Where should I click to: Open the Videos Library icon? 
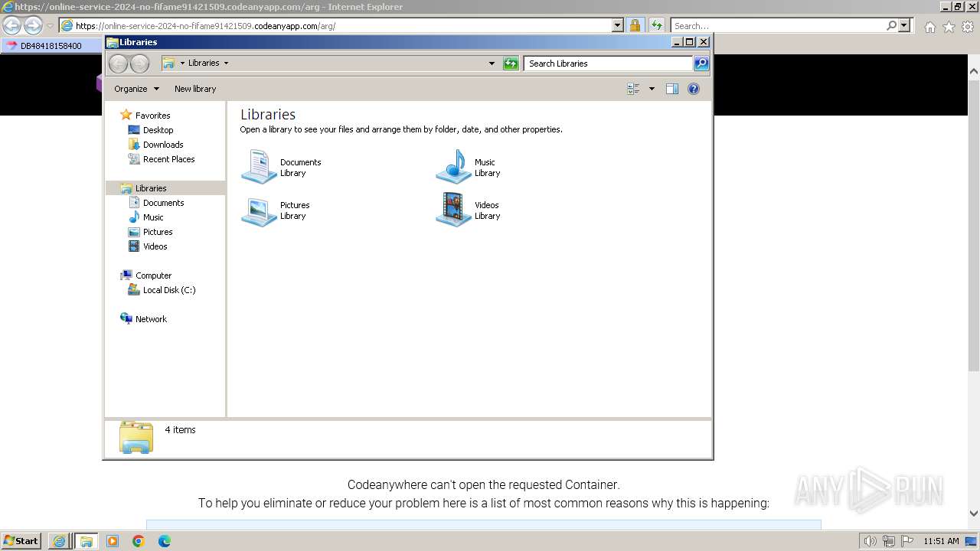[x=453, y=210]
